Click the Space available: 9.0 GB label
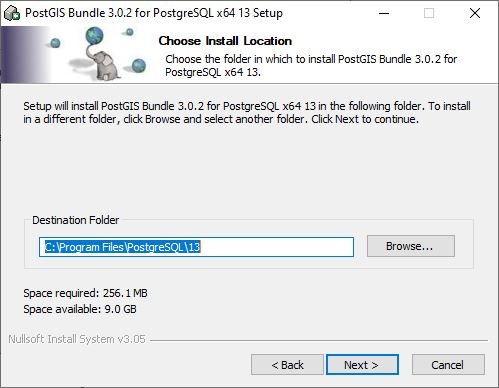This screenshot has width=499, height=388. [x=80, y=309]
